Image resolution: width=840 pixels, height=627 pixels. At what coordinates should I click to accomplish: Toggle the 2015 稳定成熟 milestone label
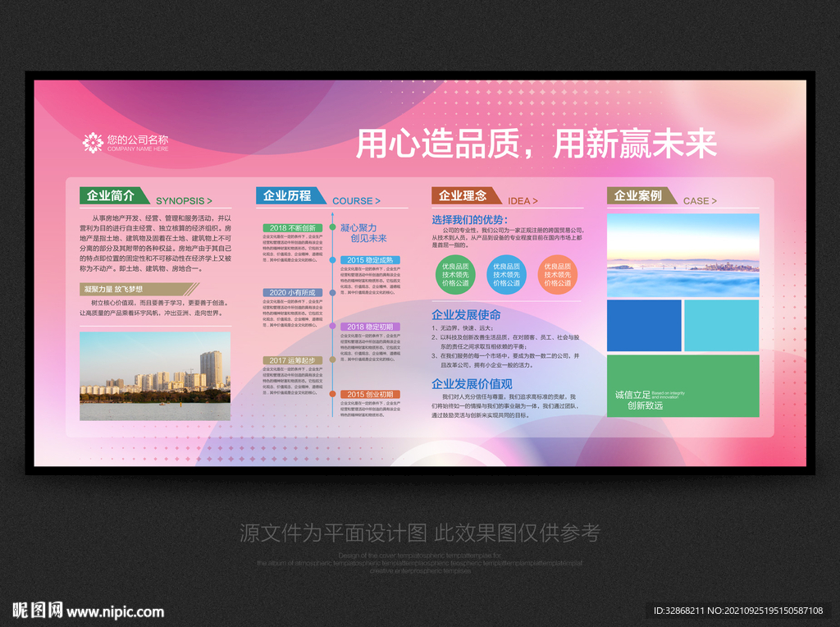coord(371,259)
